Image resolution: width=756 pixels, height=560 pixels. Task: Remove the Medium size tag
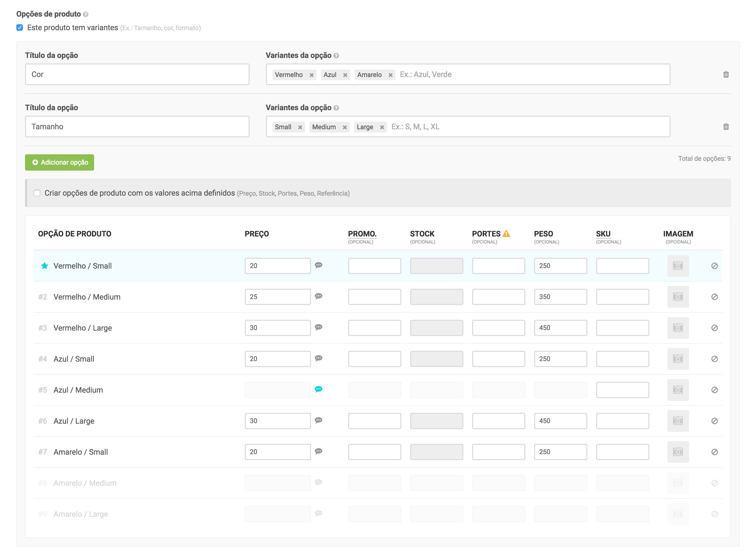tap(345, 127)
